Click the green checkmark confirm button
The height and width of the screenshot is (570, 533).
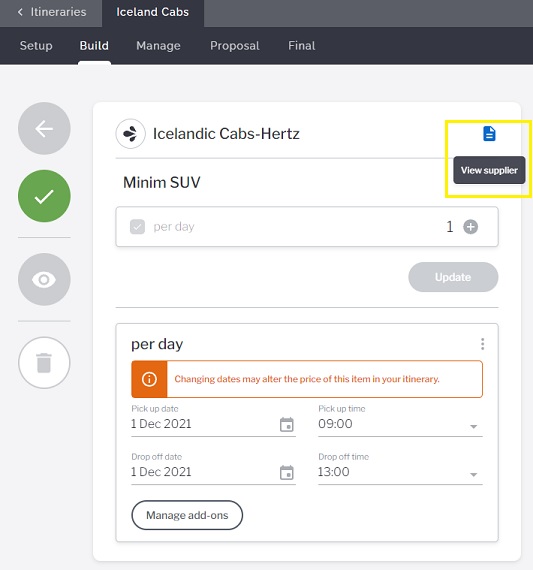pos(44,196)
